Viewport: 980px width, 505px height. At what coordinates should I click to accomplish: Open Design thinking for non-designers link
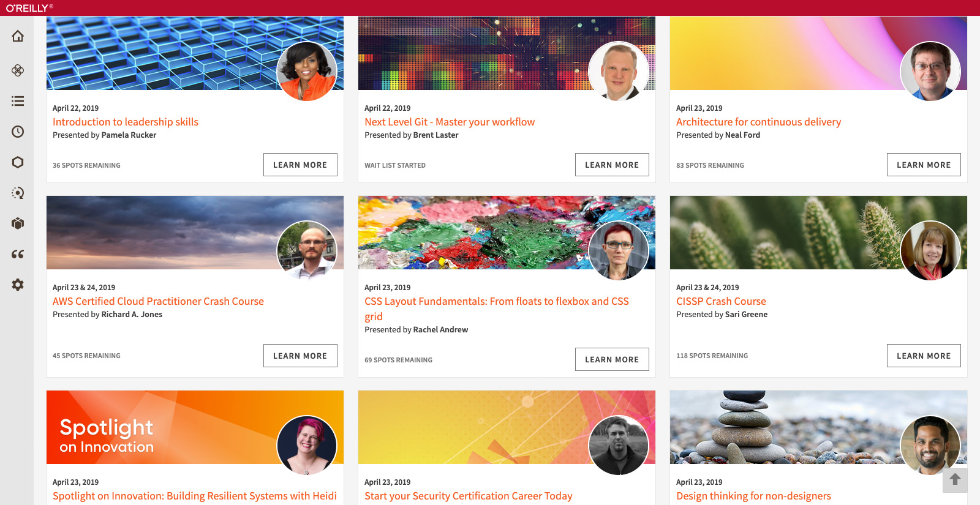[x=753, y=496]
